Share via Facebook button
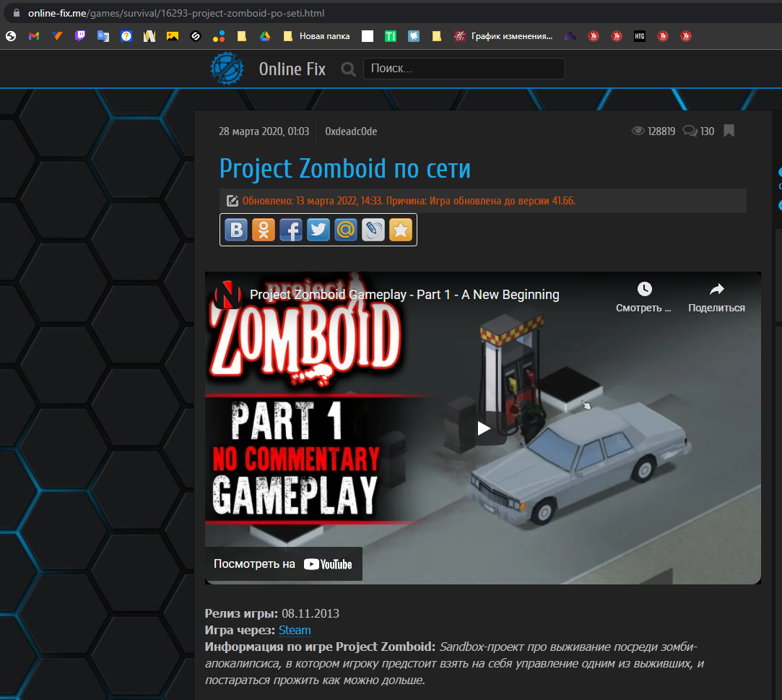This screenshot has width=782, height=700. (x=291, y=230)
